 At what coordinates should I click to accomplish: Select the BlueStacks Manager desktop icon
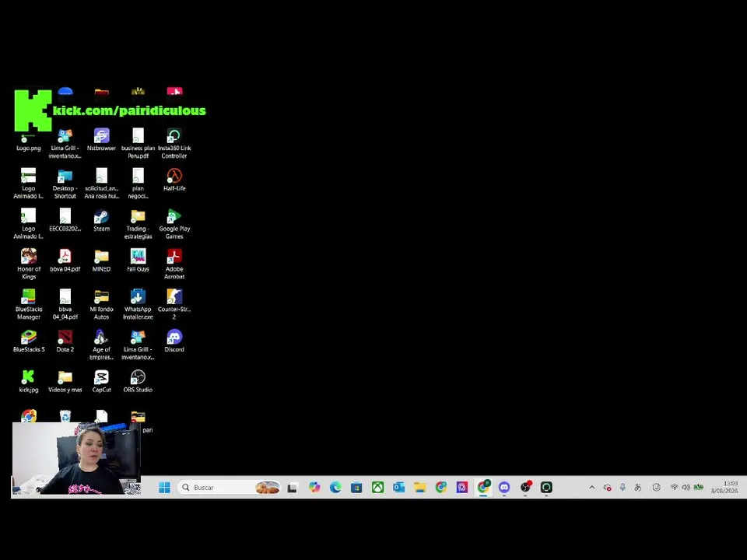pos(29,304)
